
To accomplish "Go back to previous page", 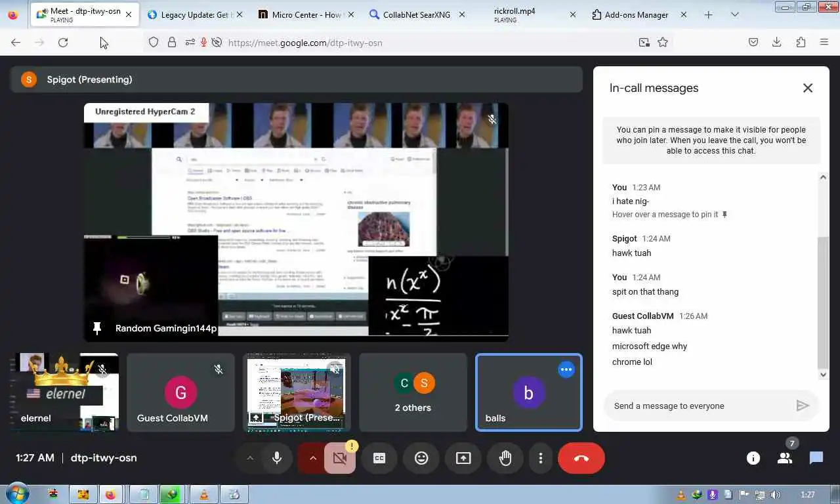I will click(16, 42).
